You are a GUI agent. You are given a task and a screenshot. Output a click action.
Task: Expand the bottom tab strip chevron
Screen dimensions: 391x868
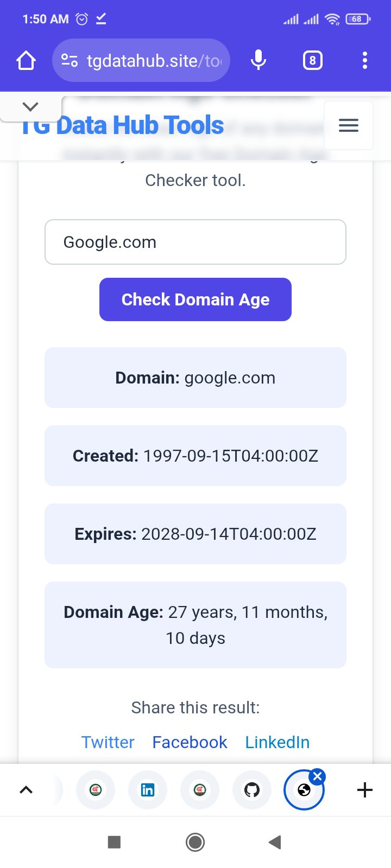coord(26,790)
